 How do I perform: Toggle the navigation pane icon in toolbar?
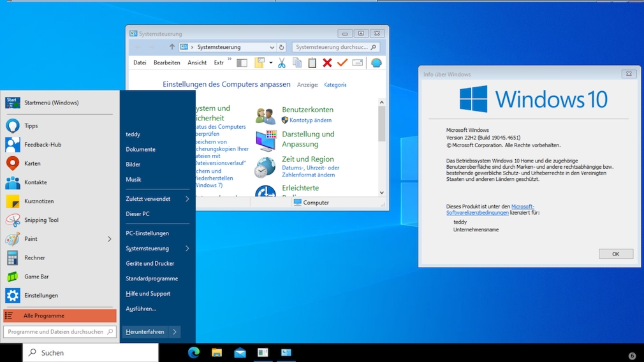point(242,63)
